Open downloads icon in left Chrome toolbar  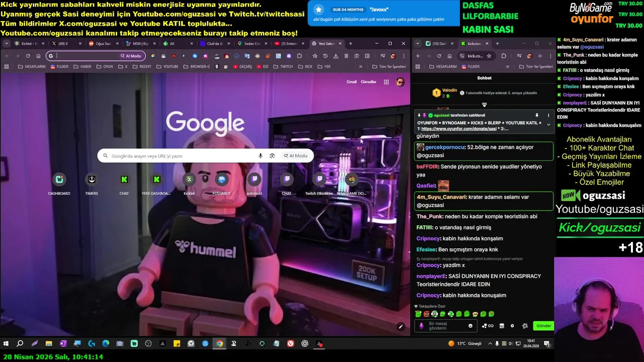336,56
